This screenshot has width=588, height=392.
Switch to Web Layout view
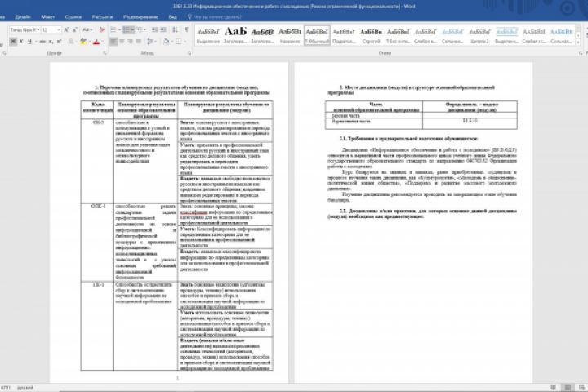581,387
